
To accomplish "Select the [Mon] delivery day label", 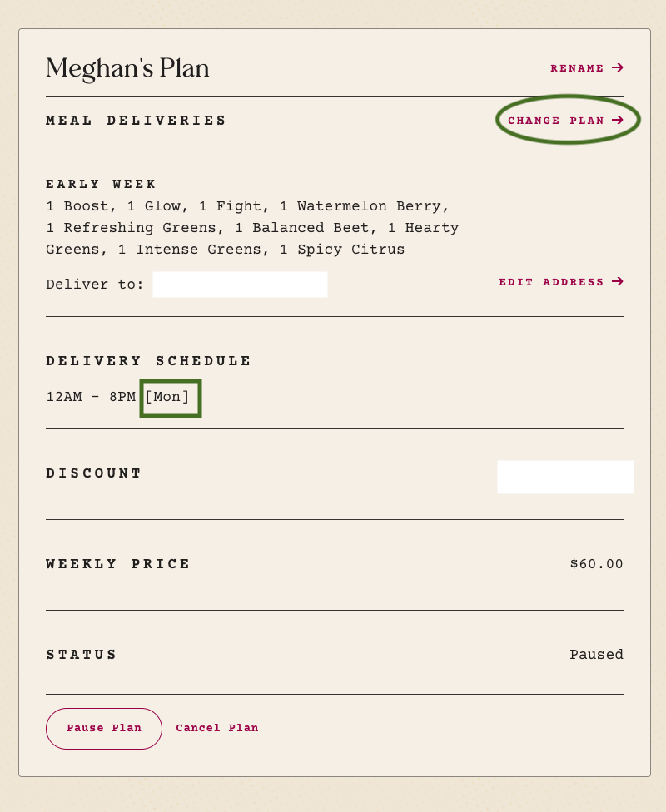I will [x=167, y=397].
